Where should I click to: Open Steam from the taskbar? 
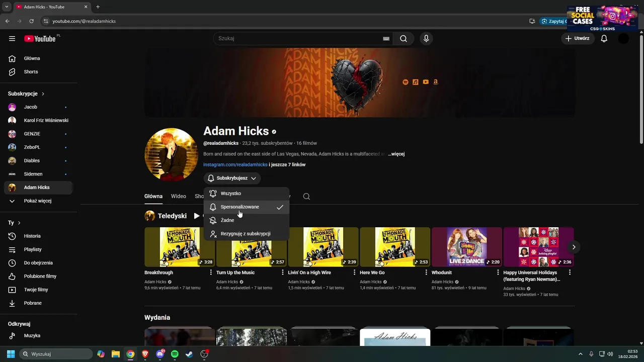click(x=189, y=354)
